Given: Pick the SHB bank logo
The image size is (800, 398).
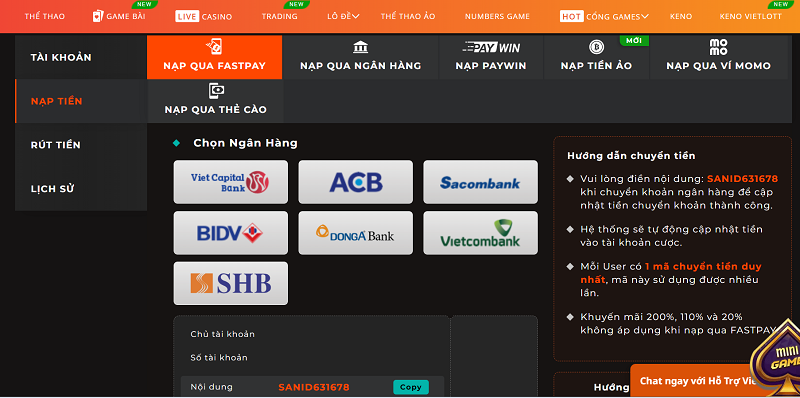Looking at the screenshot, I should coord(231,283).
